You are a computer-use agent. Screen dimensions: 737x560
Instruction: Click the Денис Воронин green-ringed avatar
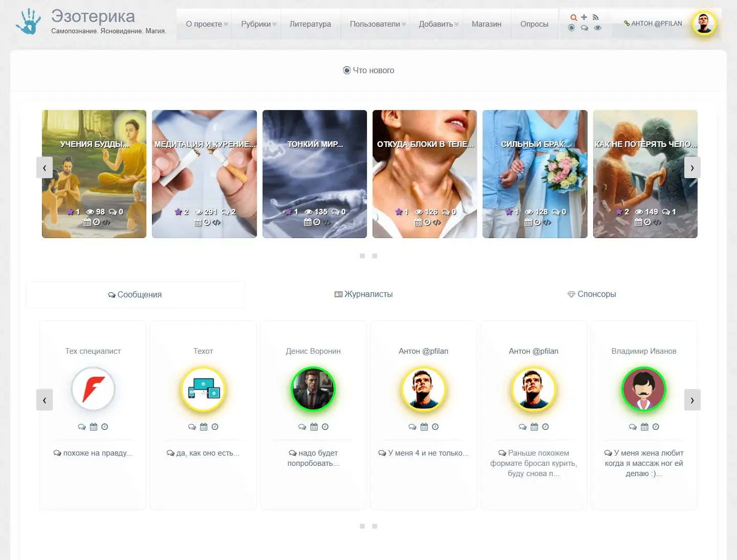[313, 390]
